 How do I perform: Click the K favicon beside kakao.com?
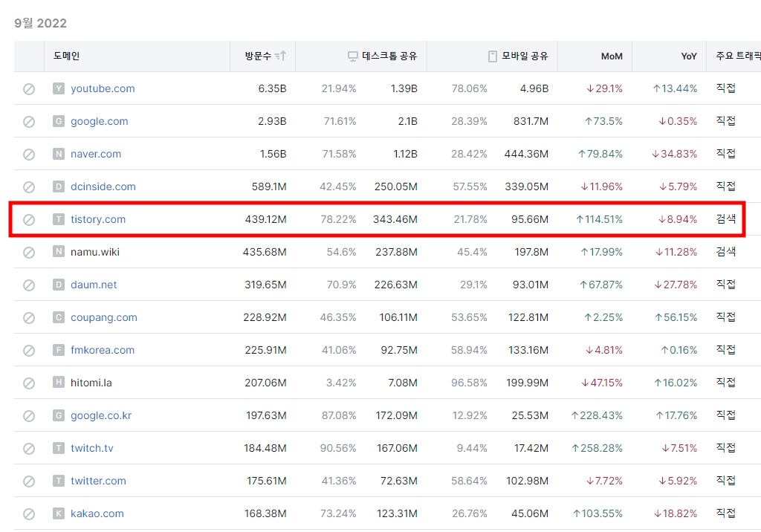pyautogui.click(x=59, y=513)
